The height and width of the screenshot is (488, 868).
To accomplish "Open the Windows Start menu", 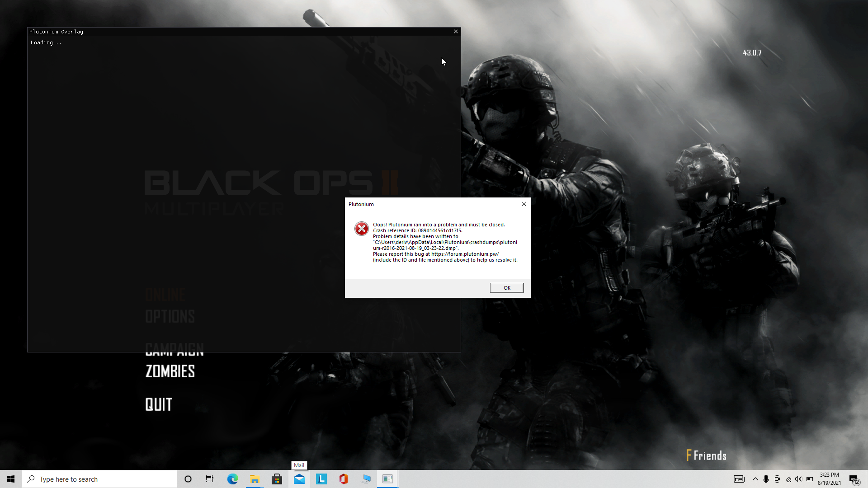I will 11,479.
